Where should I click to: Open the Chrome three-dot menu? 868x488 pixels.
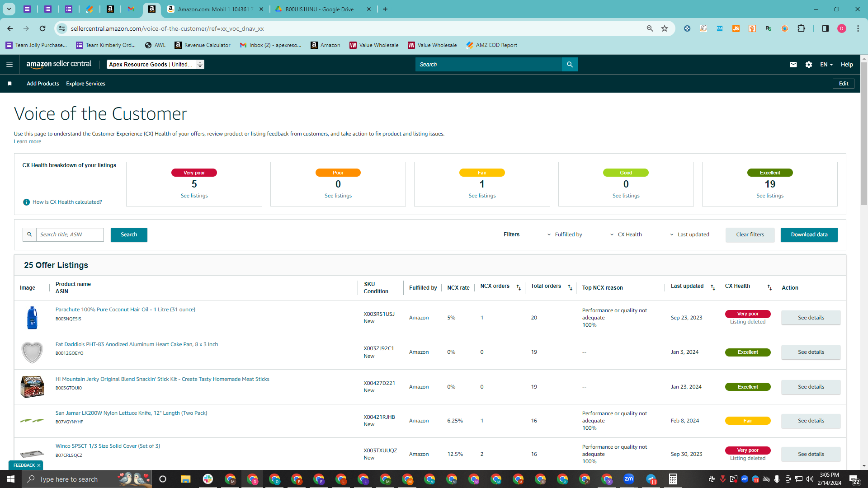(x=858, y=28)
